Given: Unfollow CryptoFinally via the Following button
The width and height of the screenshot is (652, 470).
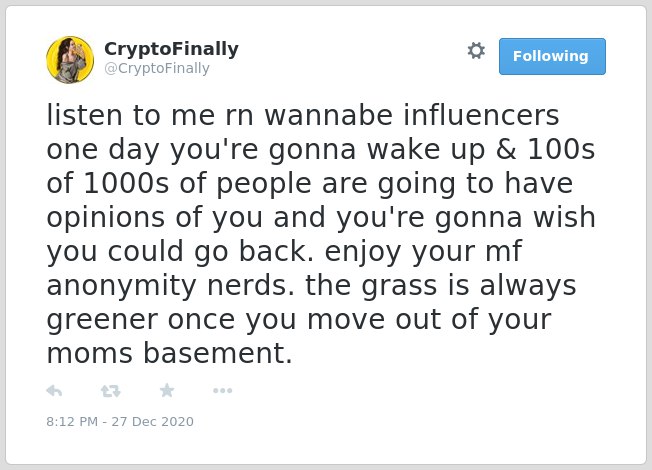Looking at the screenshot, I should point(552,57).
